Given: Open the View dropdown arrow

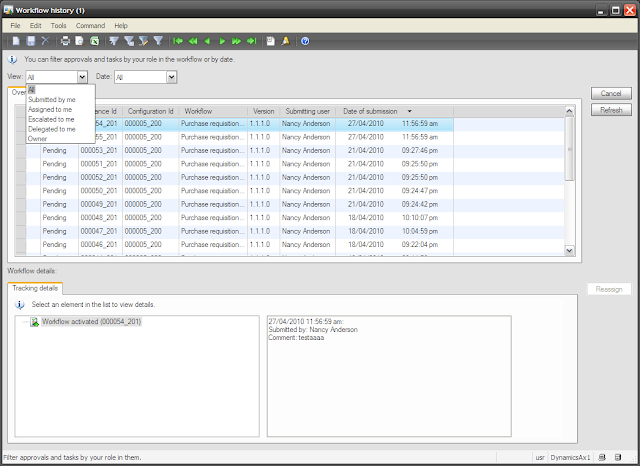Looking at the screenshot, I should [x=82, y=77].
